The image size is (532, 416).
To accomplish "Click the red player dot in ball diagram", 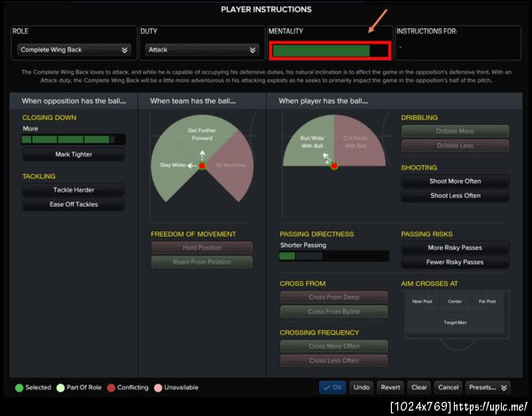I will point(334,166).
